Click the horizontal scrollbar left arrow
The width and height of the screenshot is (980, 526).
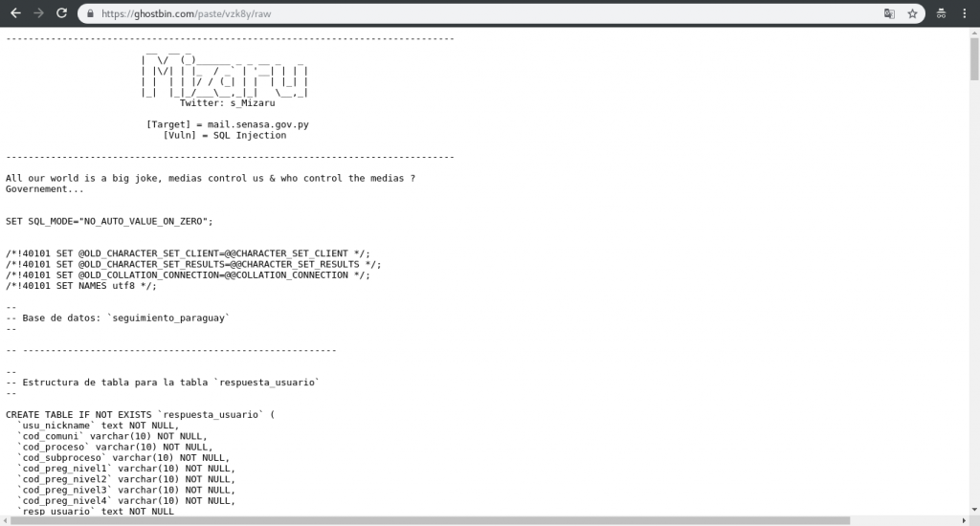(x=5, y=520)
